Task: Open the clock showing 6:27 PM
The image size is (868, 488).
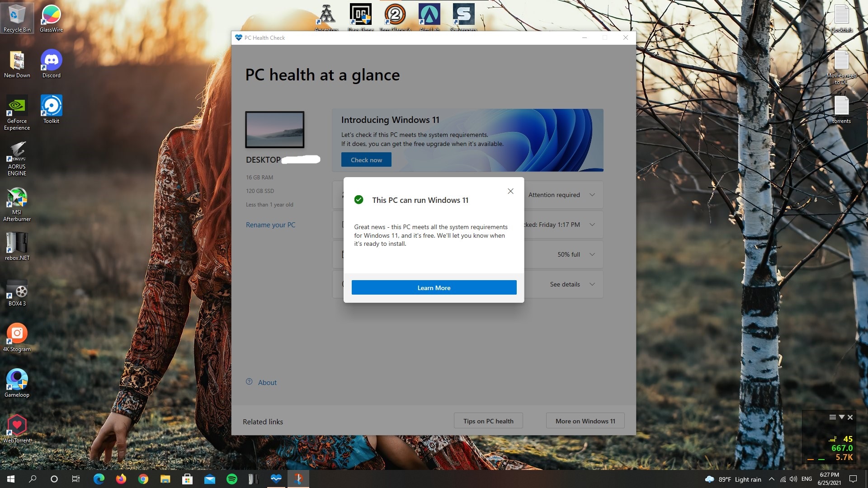Action: pyautogui.click(x=830, y=479)
